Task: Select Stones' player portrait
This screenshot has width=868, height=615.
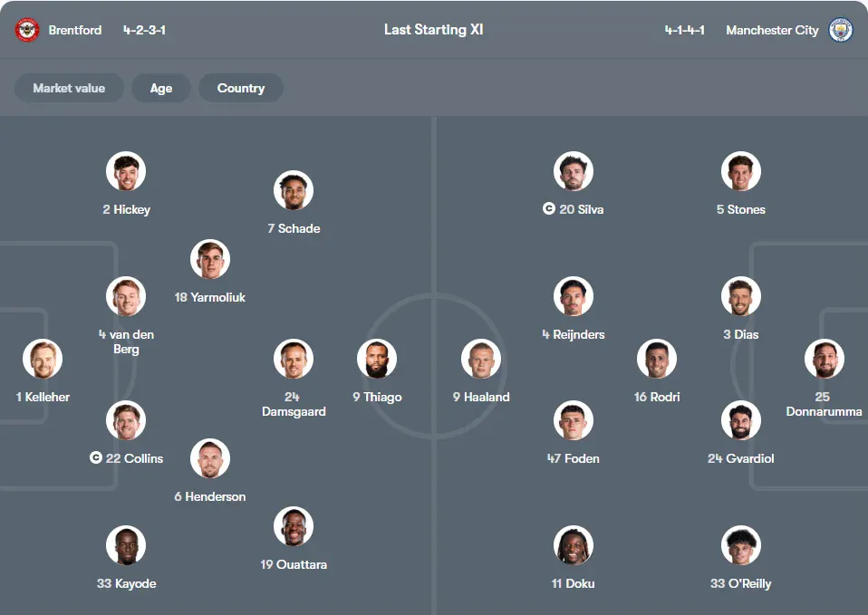Action: click(x=740, y=169)
